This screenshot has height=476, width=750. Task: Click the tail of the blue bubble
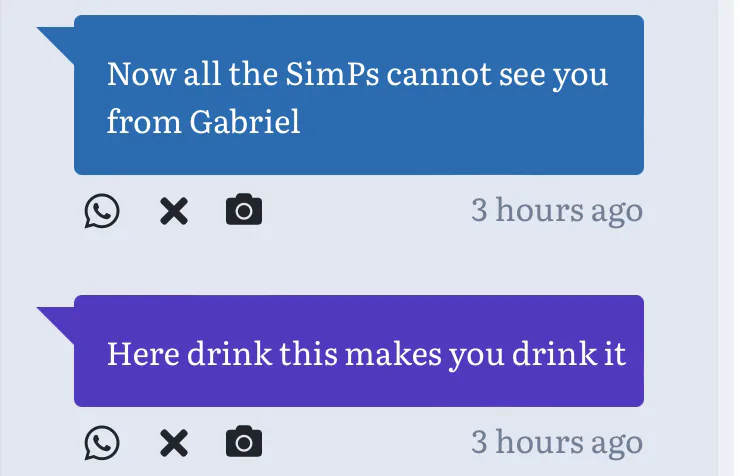click(x=57, y=40)
